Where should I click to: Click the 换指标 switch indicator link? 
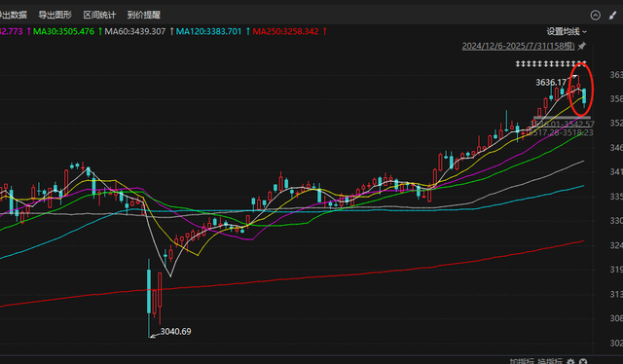click(550, 361)
